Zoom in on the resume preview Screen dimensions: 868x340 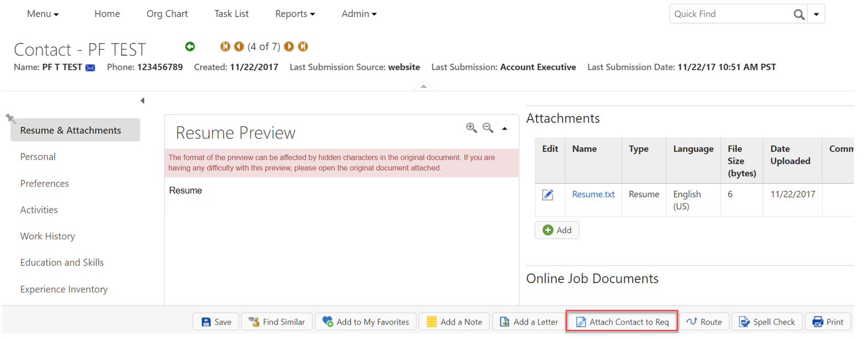tap(472, 128)
